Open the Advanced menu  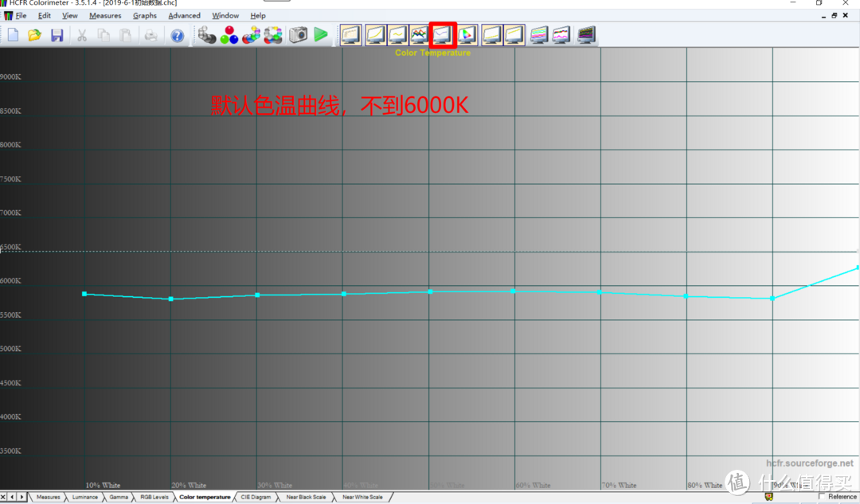(x=184, y=15)
